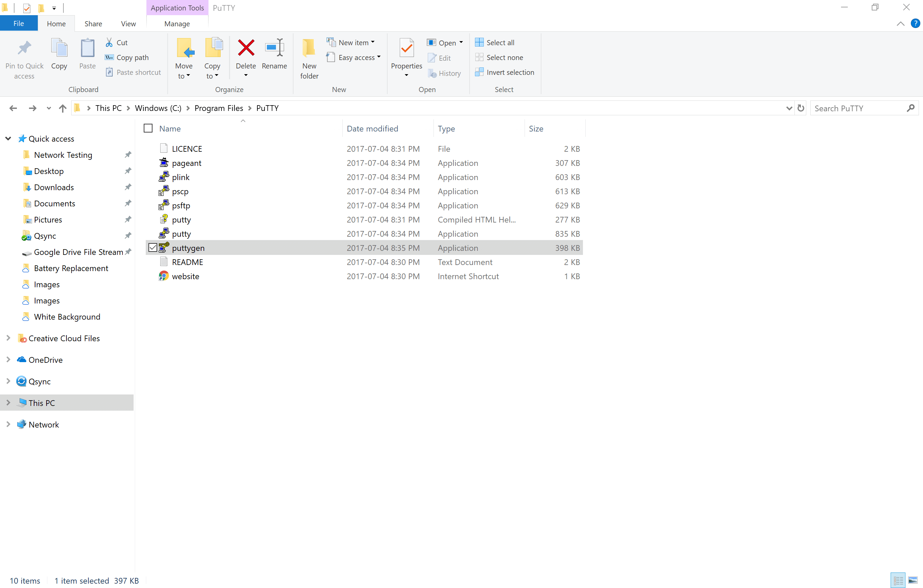Open Properties of selected file
The image size is (923, 588).
pyautogui.click(x=406, y=54)
